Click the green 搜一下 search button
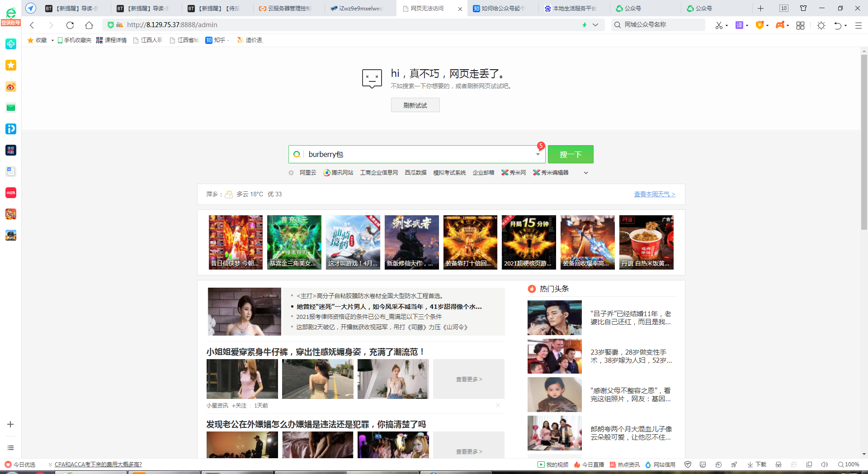Viewport: 868px width, 474px height. pyautogui.click(x=571, y=154)
